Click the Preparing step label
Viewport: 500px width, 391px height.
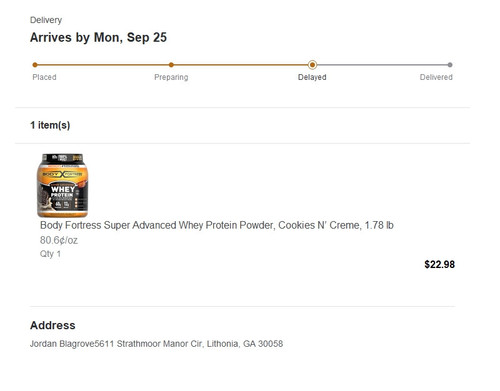(171, 77)
